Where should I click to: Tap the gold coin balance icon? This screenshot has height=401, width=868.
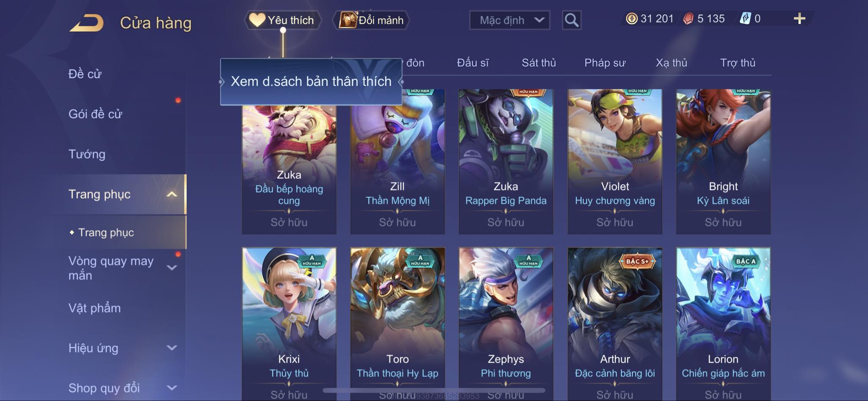(x=632, y=19)
